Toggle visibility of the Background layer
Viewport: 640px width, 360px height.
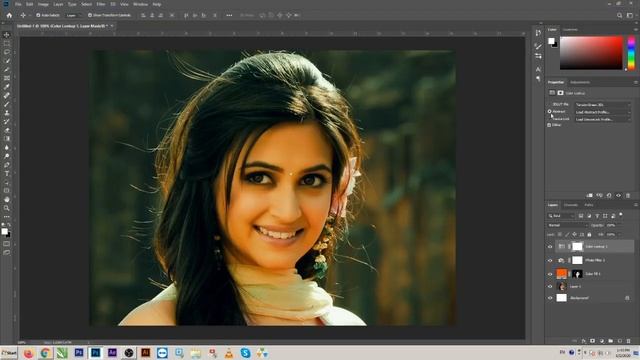pyautogui.click(x=550, y=298)
